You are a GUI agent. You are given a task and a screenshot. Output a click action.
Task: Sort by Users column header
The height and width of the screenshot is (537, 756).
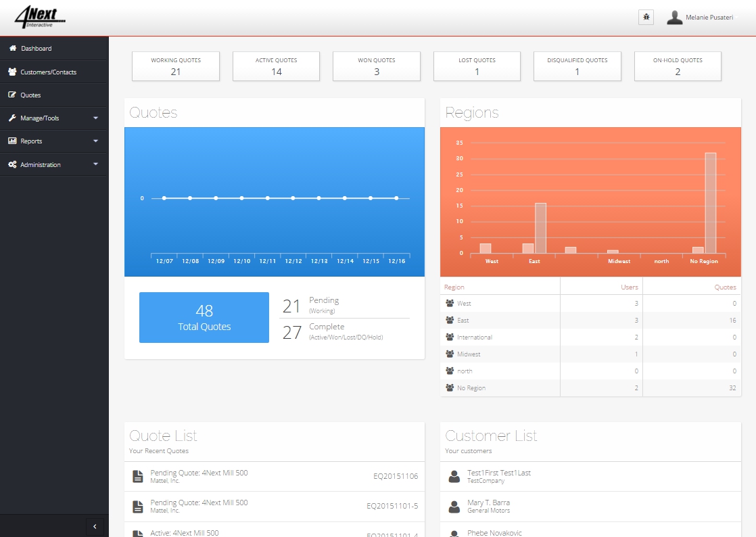pos(629,287)
